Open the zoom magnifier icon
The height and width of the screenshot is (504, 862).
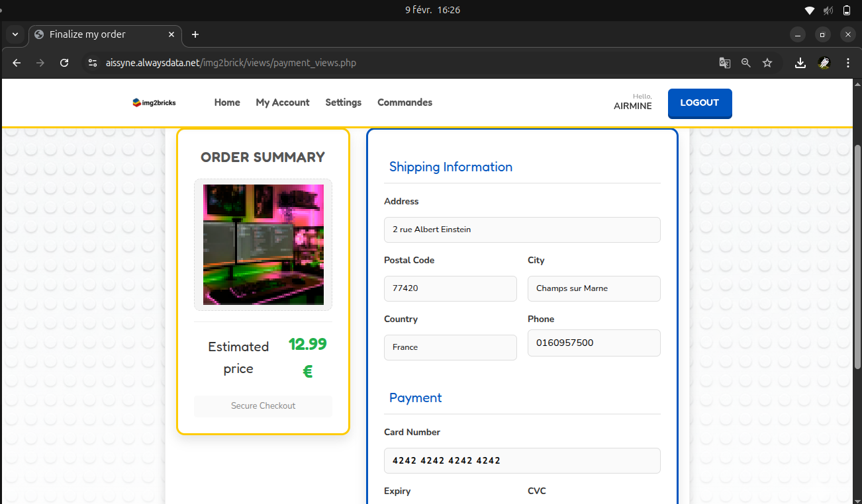tap(746, 63)
